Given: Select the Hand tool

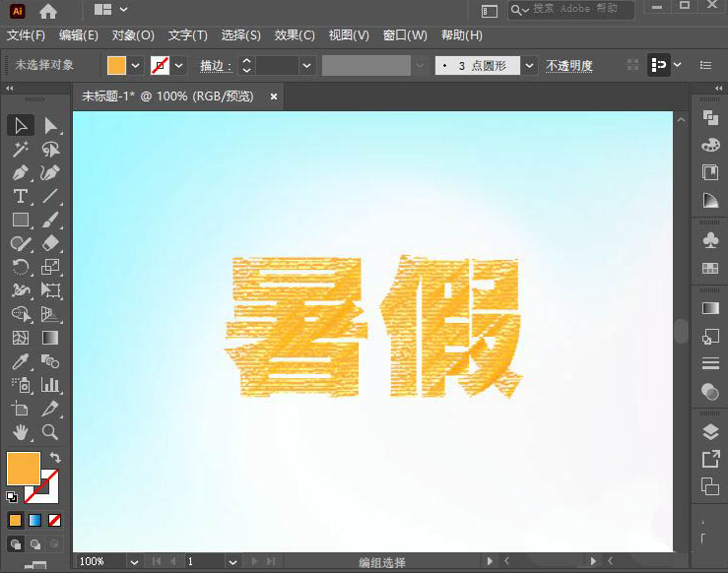Looking at the screenshot, I should coord(21,432).
